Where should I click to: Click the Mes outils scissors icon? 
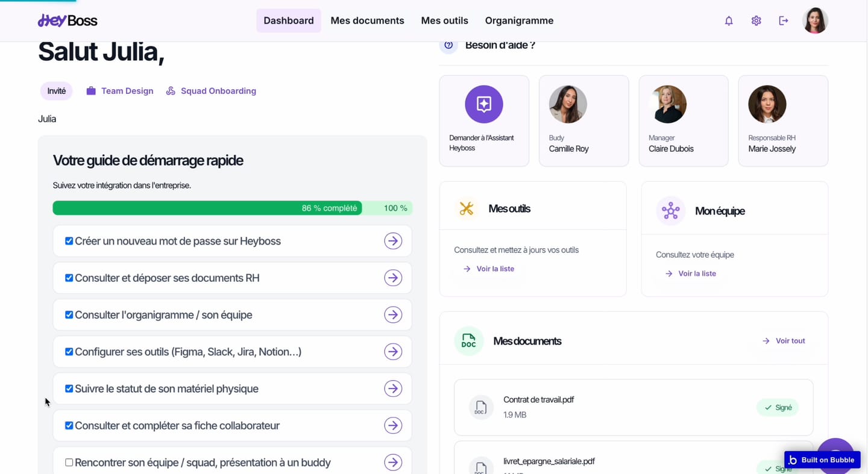[x=467, y=208]
